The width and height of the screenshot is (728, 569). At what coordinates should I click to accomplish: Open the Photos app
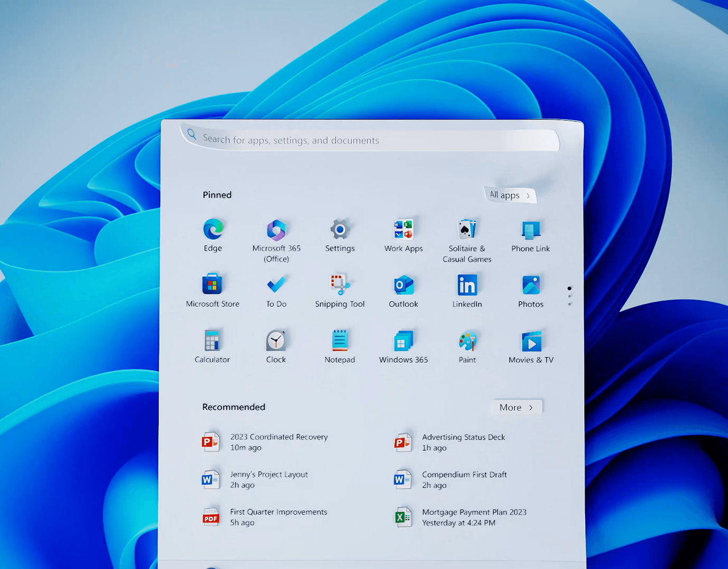tap(531, 285)
